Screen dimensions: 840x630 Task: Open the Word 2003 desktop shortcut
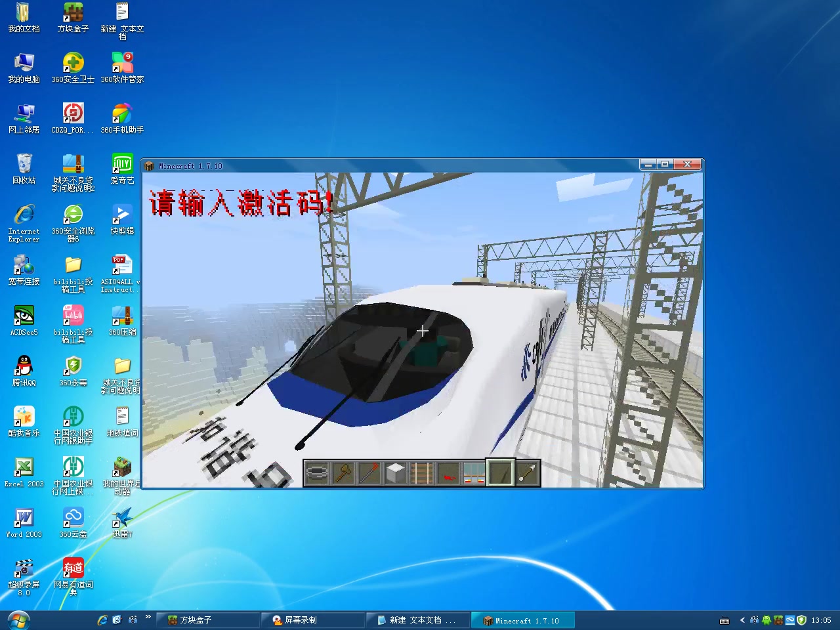click(24, 523)
